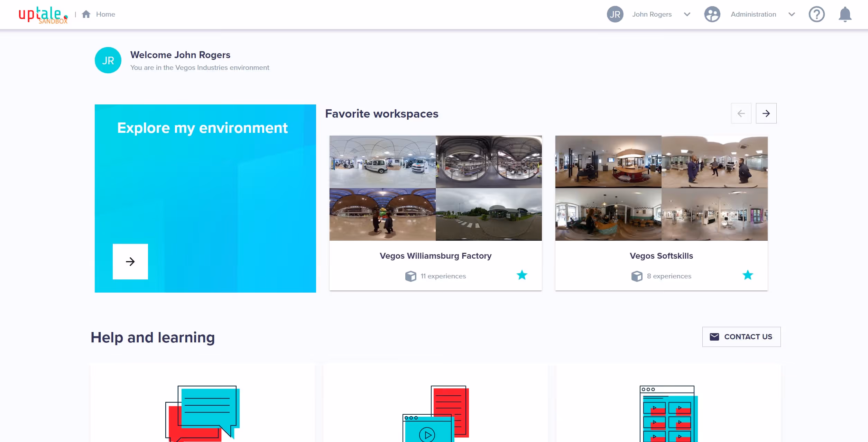
Task: Click the Home house icon
Action: 86,14
